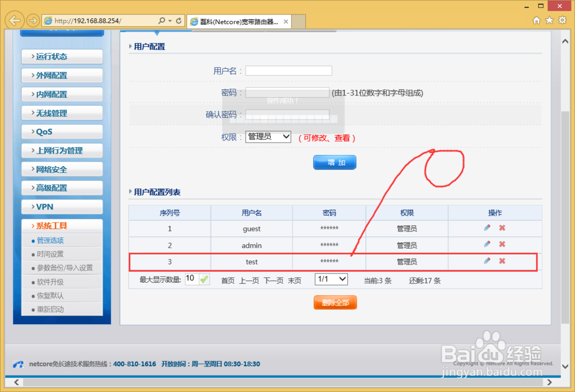Image resolution: width=575 pixels, height=392 pixels.
Task: Open 恢复默认 submenu item
Action: 50,295
